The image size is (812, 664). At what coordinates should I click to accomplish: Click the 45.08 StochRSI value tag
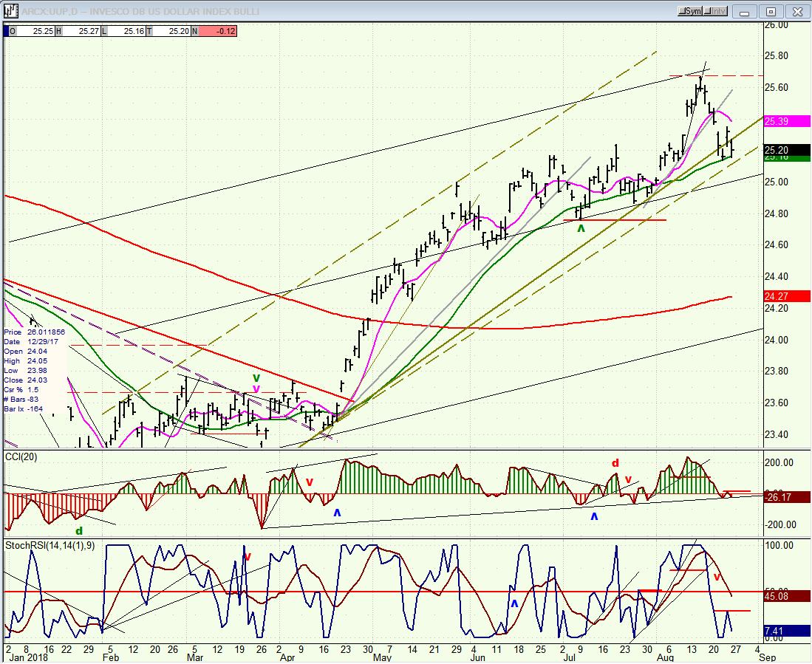pos(787,597)
